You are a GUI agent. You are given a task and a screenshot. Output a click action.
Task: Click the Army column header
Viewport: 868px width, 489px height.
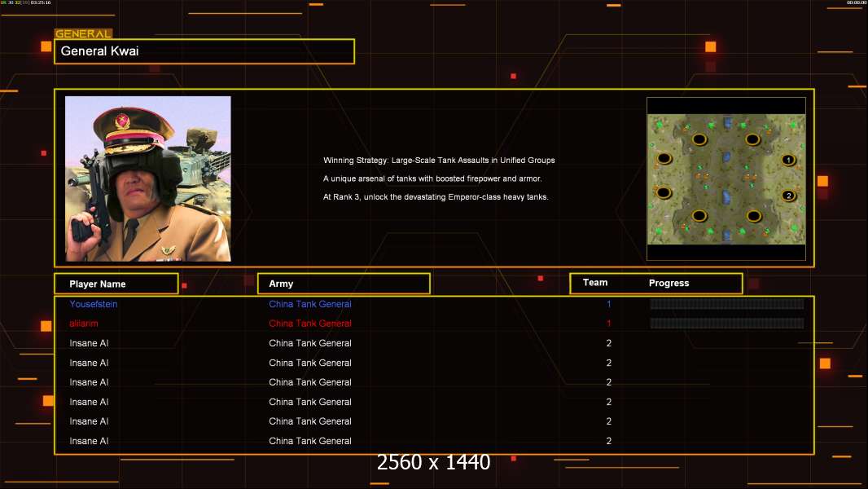tap(344, 284)
